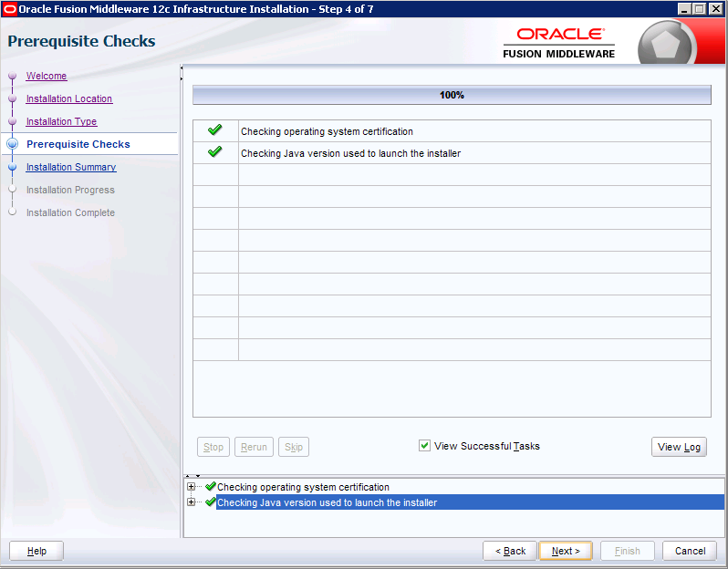The height and width of the screenshot is (569, 728).
Task: Collapse the lower details pane with the splitter arrows
Action: tap(198, 476)
